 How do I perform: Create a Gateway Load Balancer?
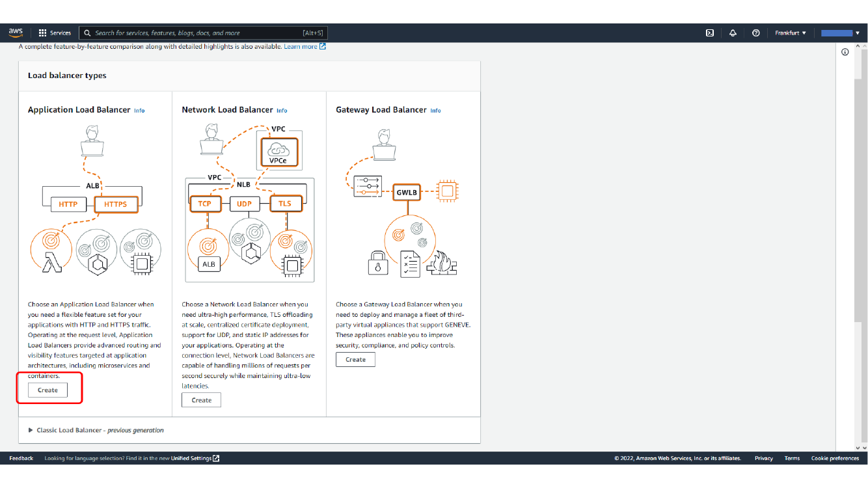pos(355,359)
